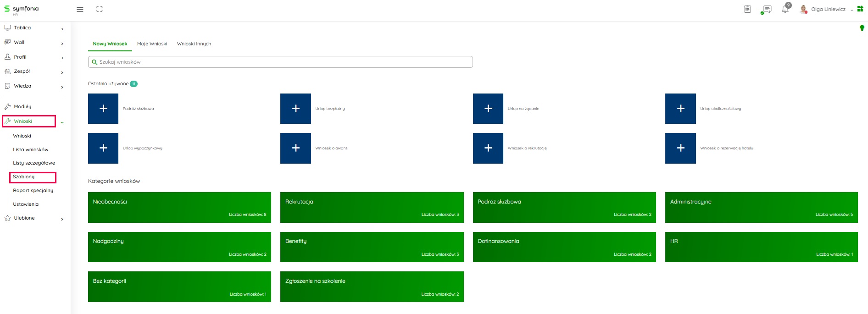The width and height of the screenshot is (868, 314).
Task: Click plus icon for Urlop na żądanie
Action: tap(488, 109)
